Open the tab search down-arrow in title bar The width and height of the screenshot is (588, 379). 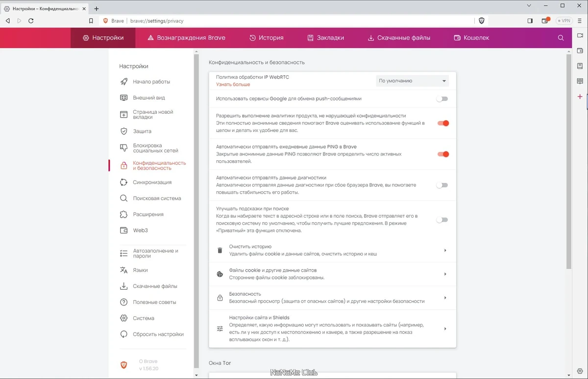529,6
